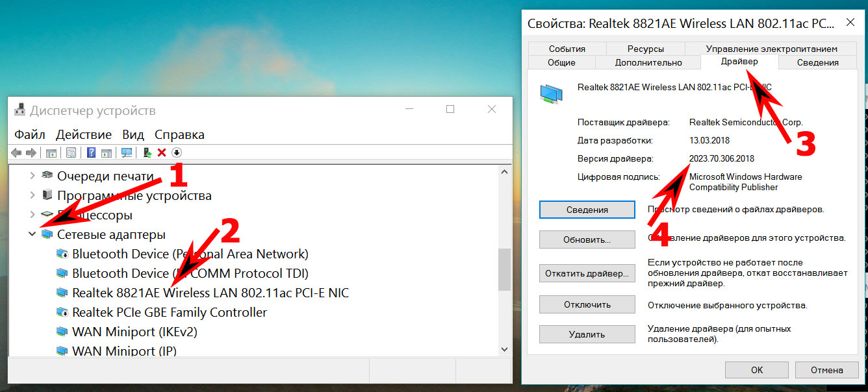The image size is (868, 392).
Task: Click driver version value 2023.70.306.2018
Action: (x=722, y=158)
